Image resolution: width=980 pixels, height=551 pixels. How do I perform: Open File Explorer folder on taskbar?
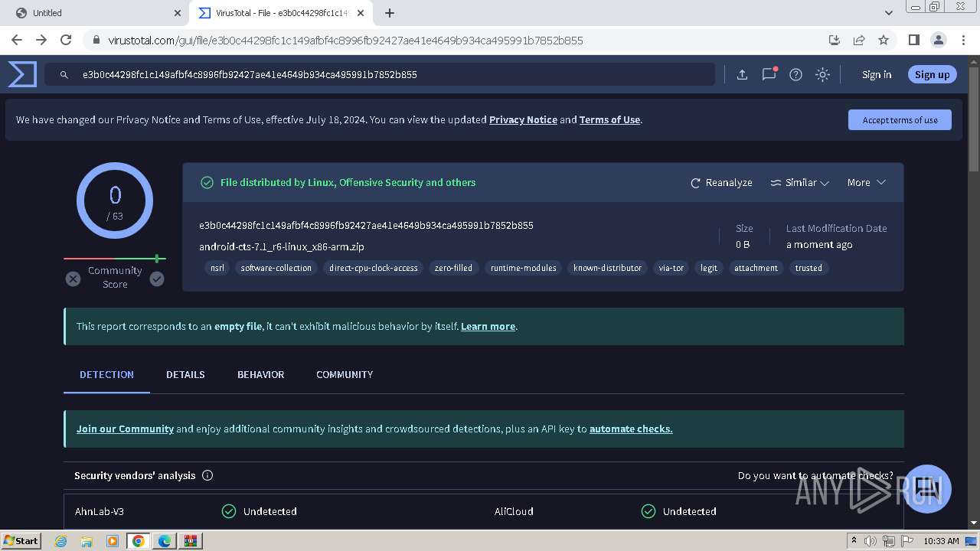(x=87, y=540)
